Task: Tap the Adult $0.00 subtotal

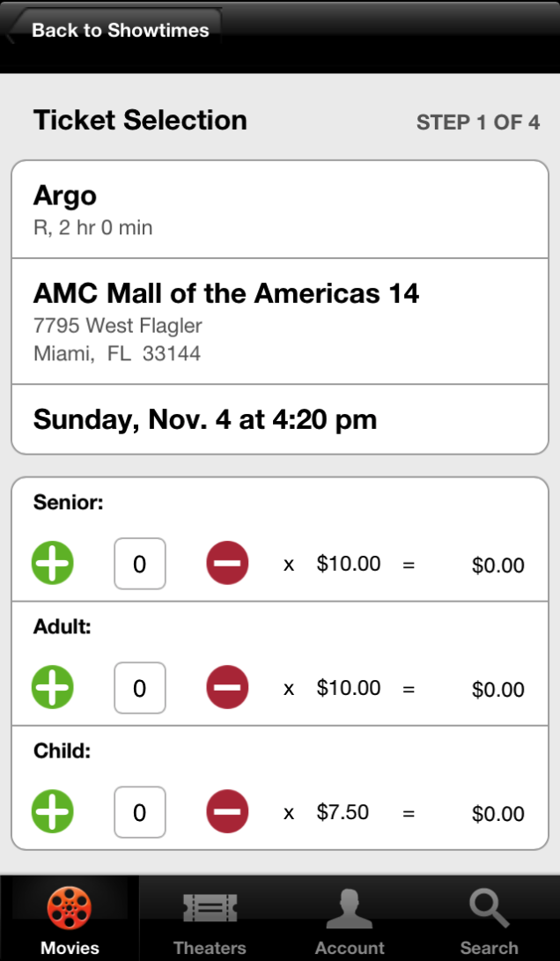Action: point(498,690)
